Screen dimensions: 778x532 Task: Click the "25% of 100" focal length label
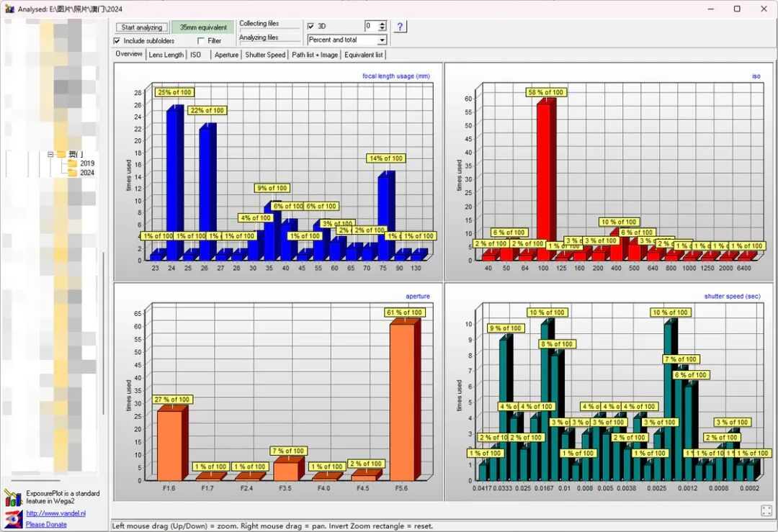[x=174, y=92]
